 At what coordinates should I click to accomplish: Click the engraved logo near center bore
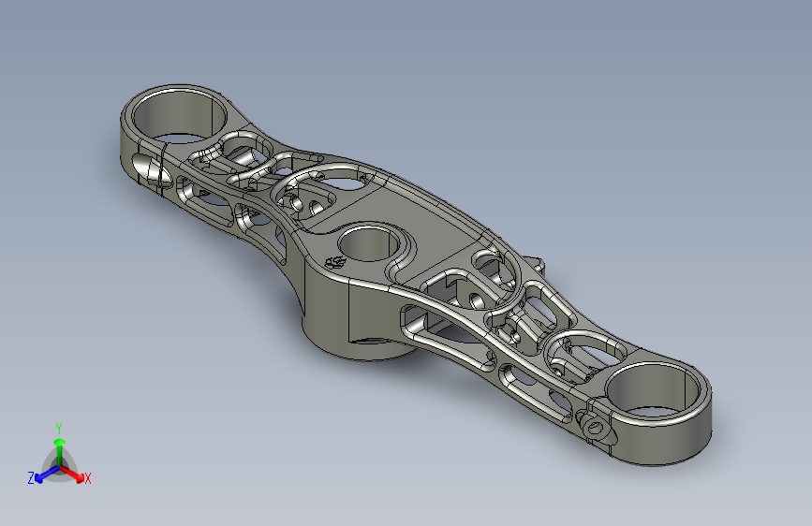tap(334, 261)
